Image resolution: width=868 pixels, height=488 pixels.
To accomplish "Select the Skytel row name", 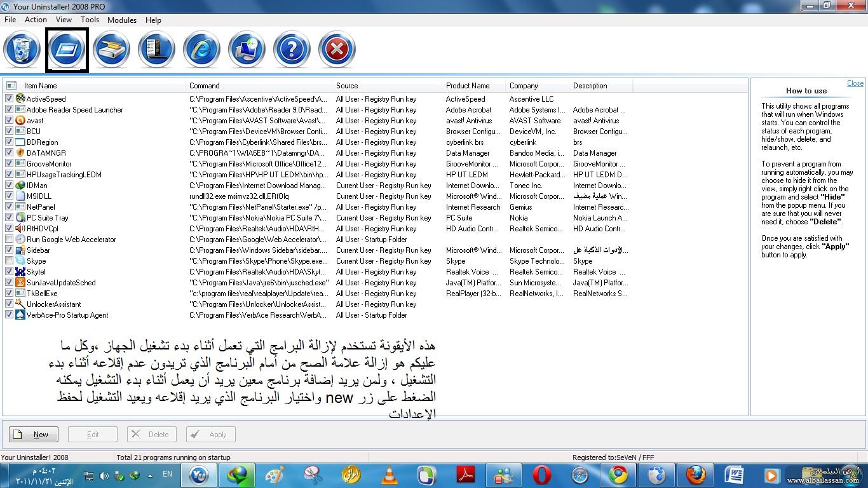I will pos(36,271).
